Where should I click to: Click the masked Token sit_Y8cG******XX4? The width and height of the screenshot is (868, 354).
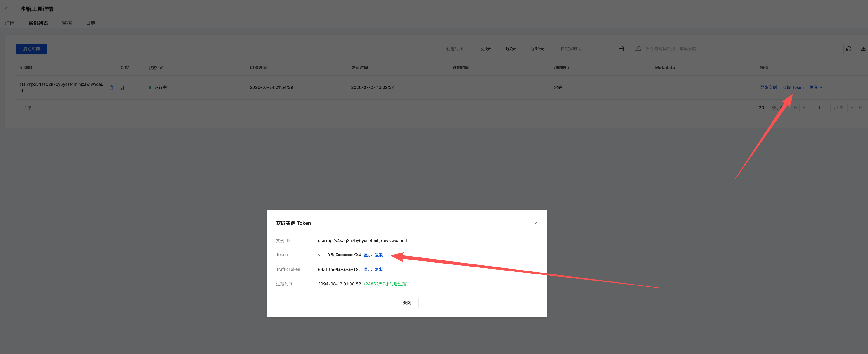[x=339, y=255]
